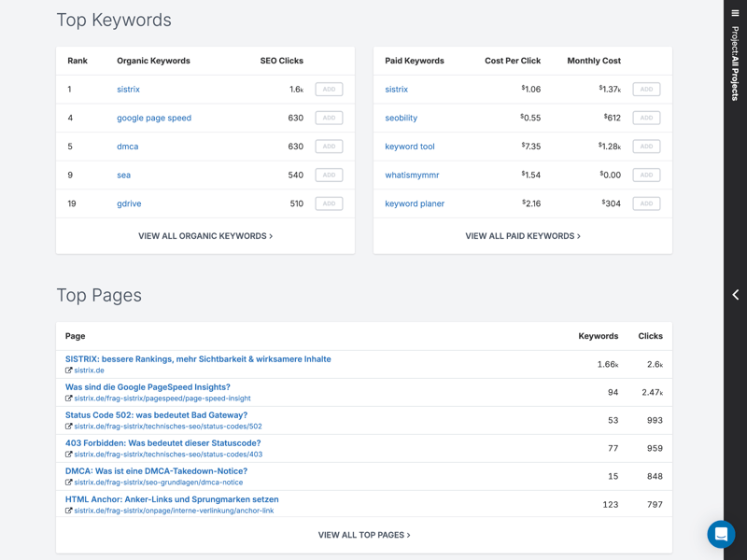The image size is (747, 560).
Task: View all organic keywords
Action: 205,236
